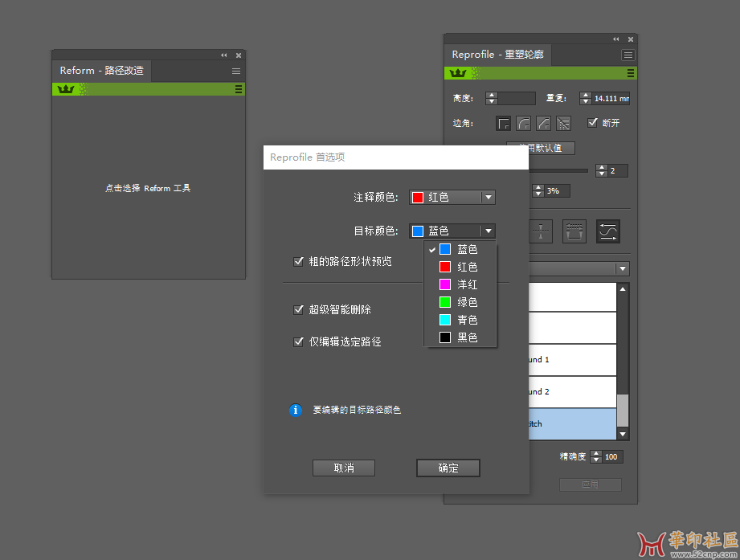
Task: Click the 取消 button
Action: [x=344, y=468]
